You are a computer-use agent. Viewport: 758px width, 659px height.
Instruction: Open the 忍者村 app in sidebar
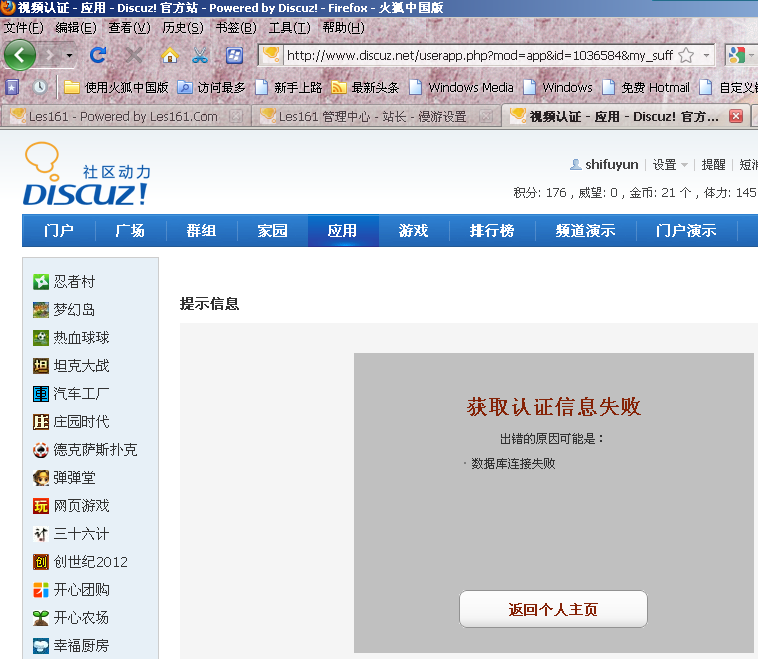74,282
